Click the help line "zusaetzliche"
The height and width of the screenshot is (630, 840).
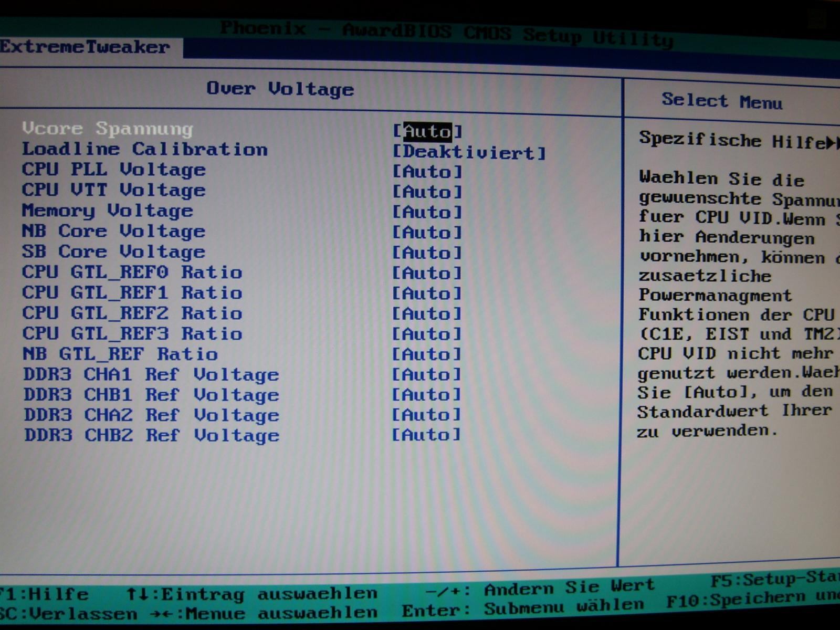705,276
